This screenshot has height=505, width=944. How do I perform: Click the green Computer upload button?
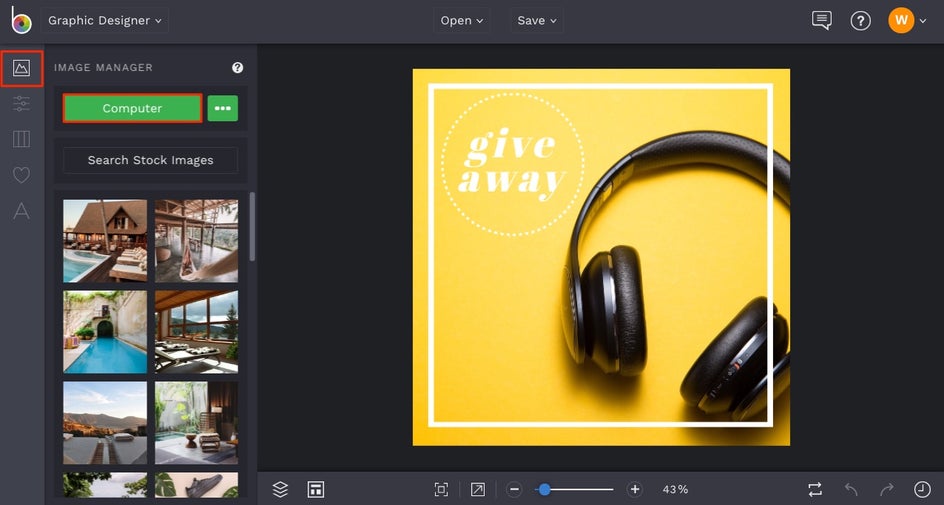click(x=132, y=108)
